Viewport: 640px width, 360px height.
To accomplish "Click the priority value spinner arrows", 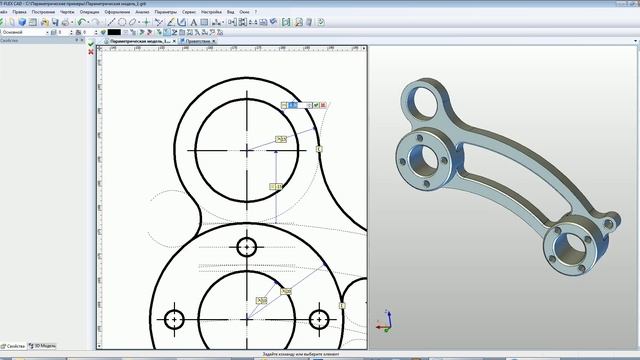I will click(x=96, y=32).
